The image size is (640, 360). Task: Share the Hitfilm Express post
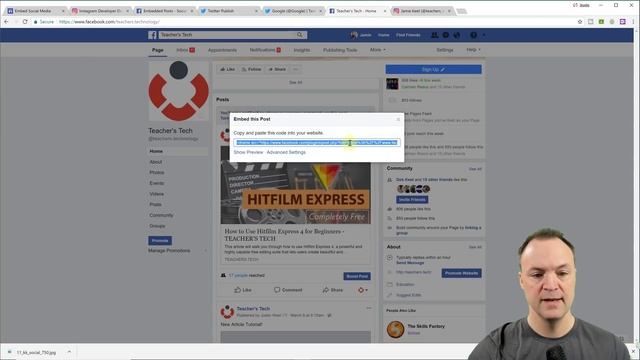tap(333, 290)
